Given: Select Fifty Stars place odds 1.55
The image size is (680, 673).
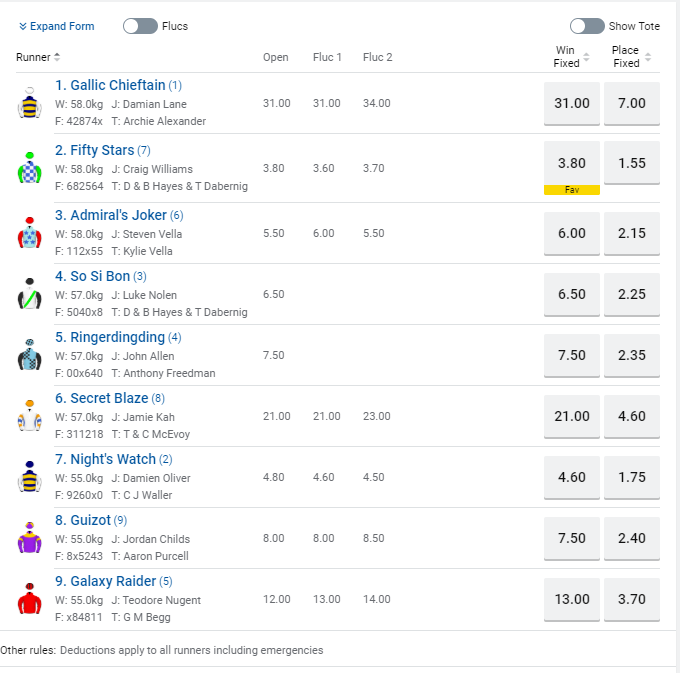Looking at the screenshot, I should (632, 163).
